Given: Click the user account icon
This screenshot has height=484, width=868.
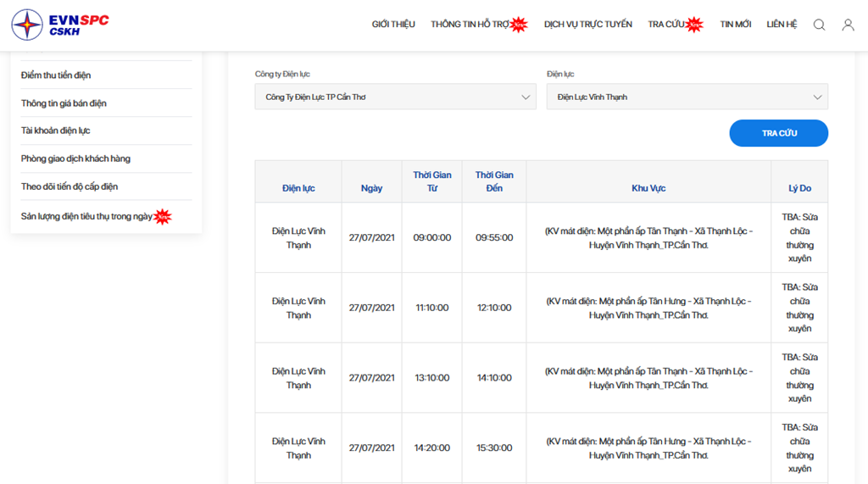Looking at the screenshot, I should [848, 25].
